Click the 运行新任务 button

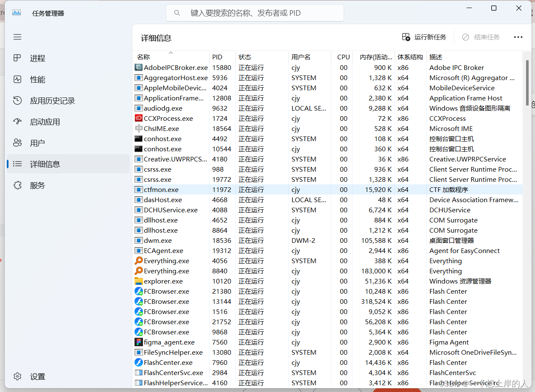point(424,37)
